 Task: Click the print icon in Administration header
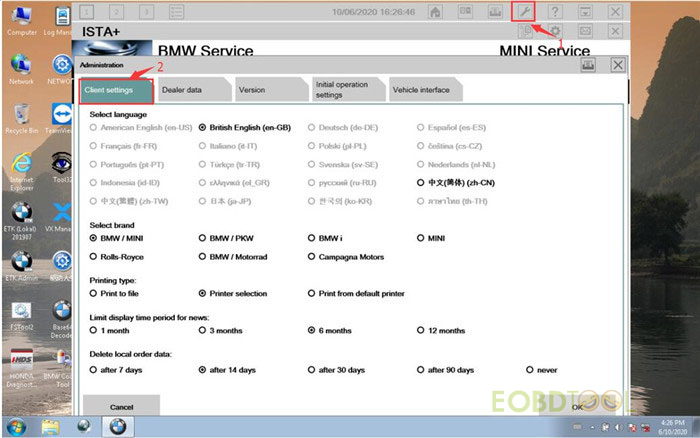click(x=588, y=64)
